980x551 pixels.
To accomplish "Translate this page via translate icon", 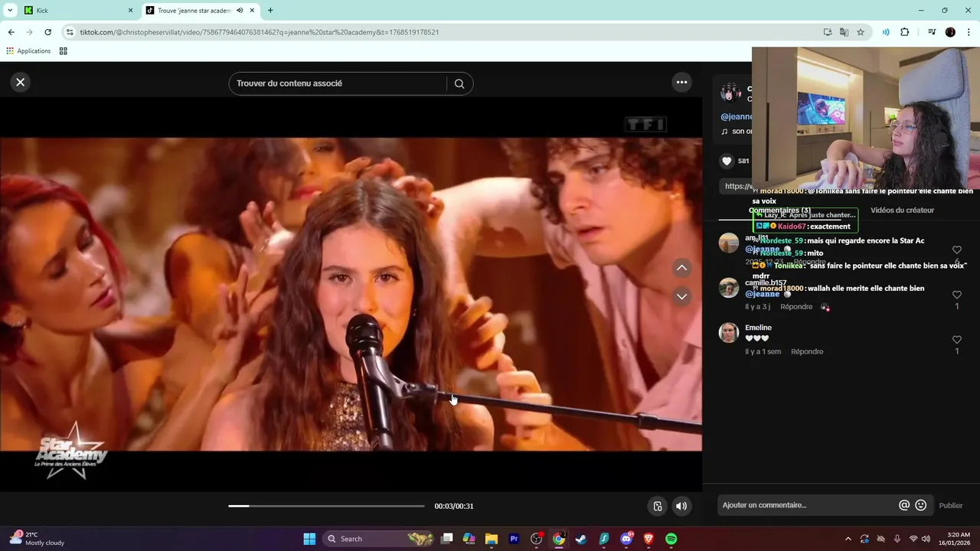I will click(x=844, y=32).
